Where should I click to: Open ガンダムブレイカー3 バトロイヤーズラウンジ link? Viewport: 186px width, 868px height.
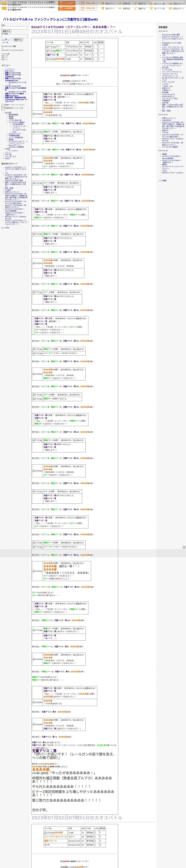coord(18,142)
